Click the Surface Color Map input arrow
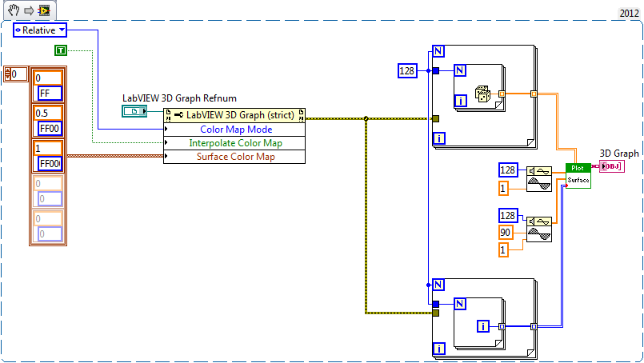The width and height of the screenshot is (644, 363). click(x=166, y=156)
